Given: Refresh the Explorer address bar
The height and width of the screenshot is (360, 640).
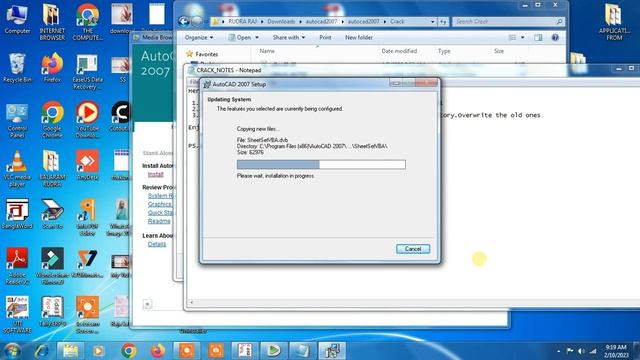Looking at the screenshot, I should click(443, 22).
